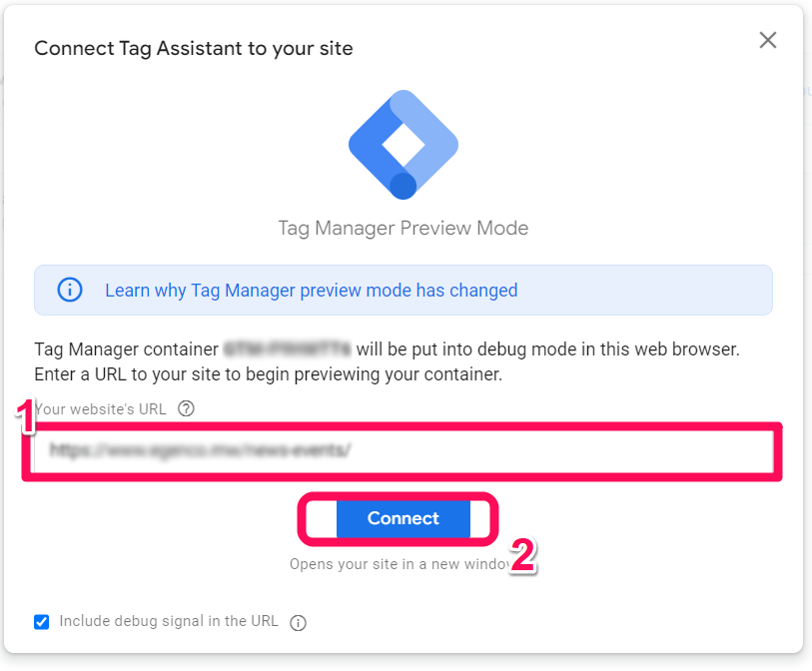Viewport: 812px width, 671px height.
Task: Click the blurred container ID text
Action: click(x=288, y=349)
